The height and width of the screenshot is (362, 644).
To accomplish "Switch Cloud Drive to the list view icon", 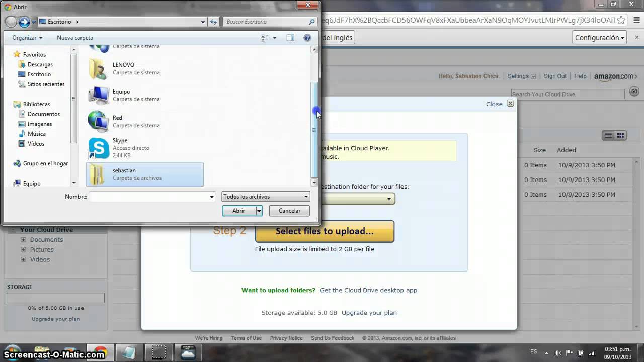I will point(608,135).
